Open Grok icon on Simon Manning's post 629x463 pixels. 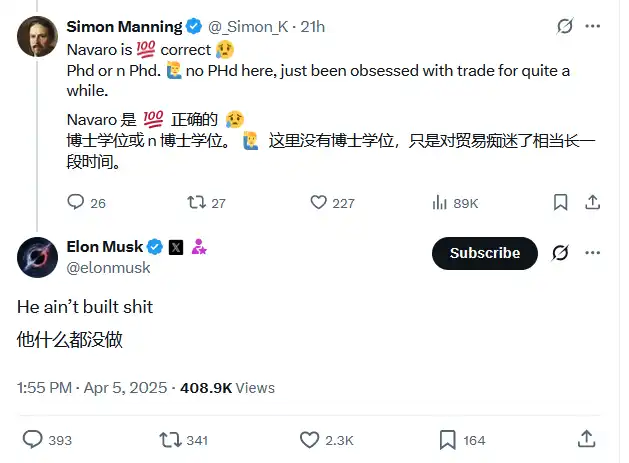tap(565, 27)
